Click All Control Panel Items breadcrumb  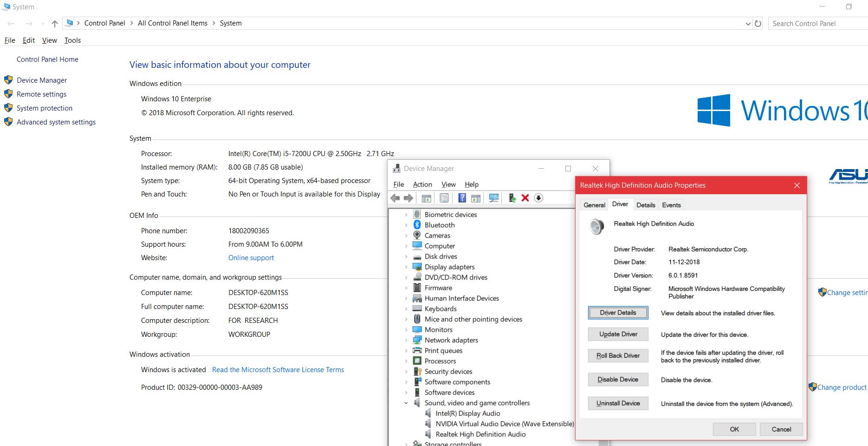click(173, 23)
